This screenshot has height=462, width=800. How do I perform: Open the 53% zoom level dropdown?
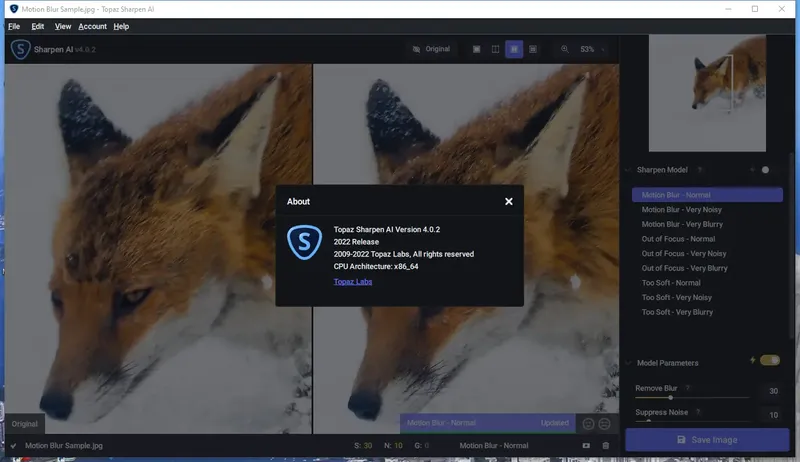coord(592,49)
